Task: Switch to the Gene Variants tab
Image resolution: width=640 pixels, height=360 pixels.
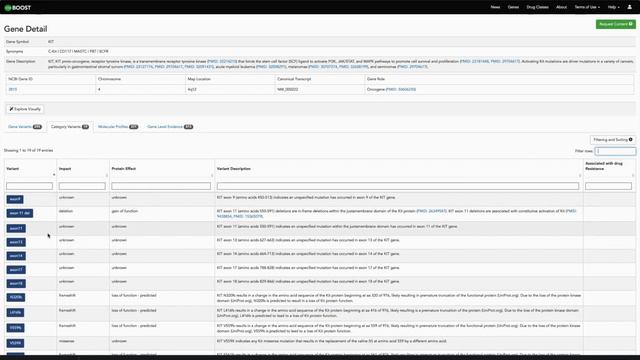Action: coord(24,127)
